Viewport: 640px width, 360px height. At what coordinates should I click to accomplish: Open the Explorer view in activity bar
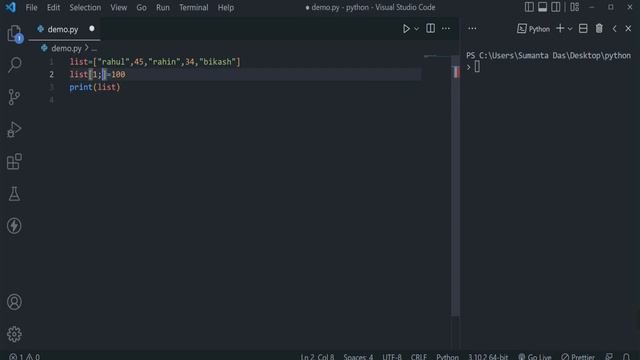[14, 33]
